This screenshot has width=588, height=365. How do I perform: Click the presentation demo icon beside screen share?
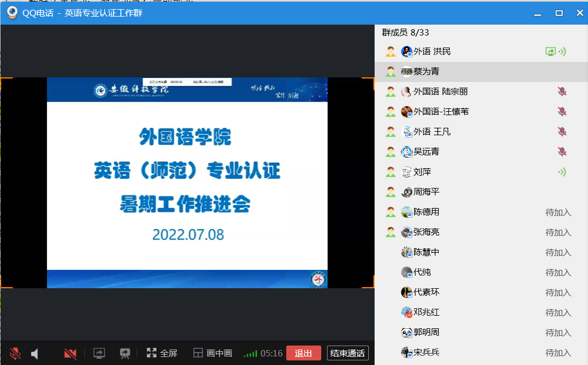coord(124,353)
